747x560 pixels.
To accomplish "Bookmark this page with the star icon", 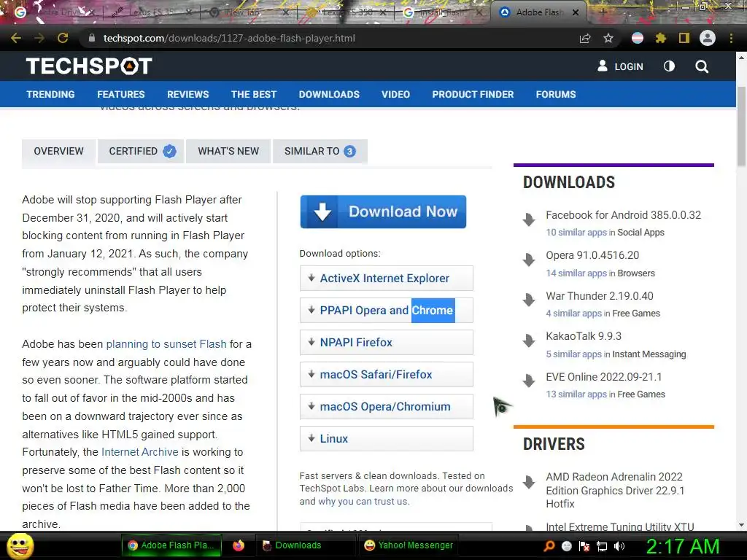I will (x=608, y=38).
